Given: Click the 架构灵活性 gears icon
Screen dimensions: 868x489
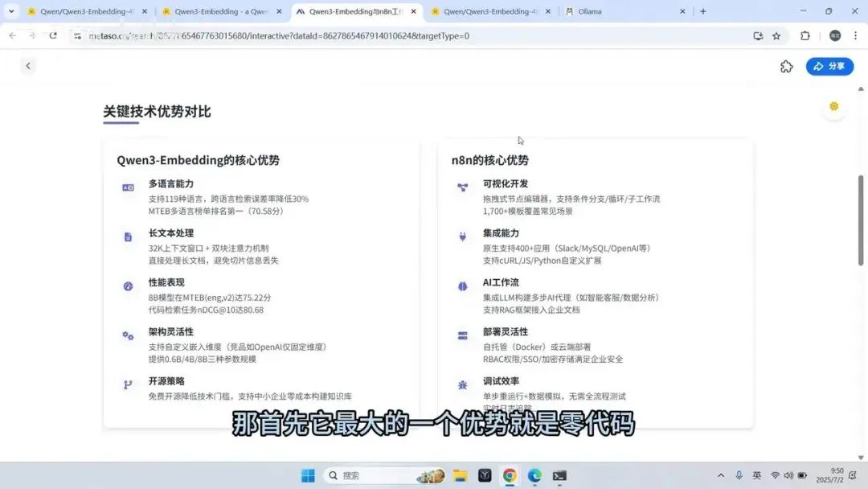Looking at the screenshot, I should pos(128,335).
